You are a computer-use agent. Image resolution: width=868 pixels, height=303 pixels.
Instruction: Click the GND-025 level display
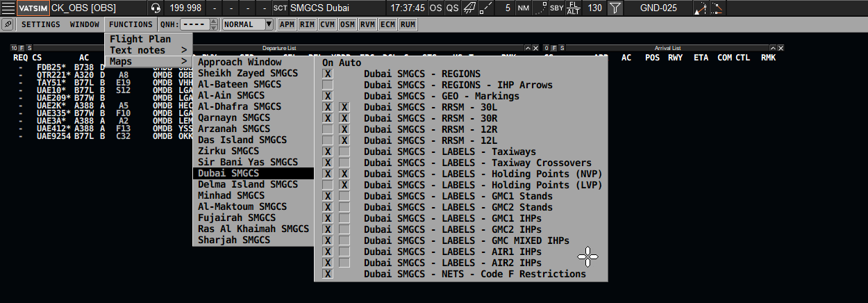pos(658,8)
